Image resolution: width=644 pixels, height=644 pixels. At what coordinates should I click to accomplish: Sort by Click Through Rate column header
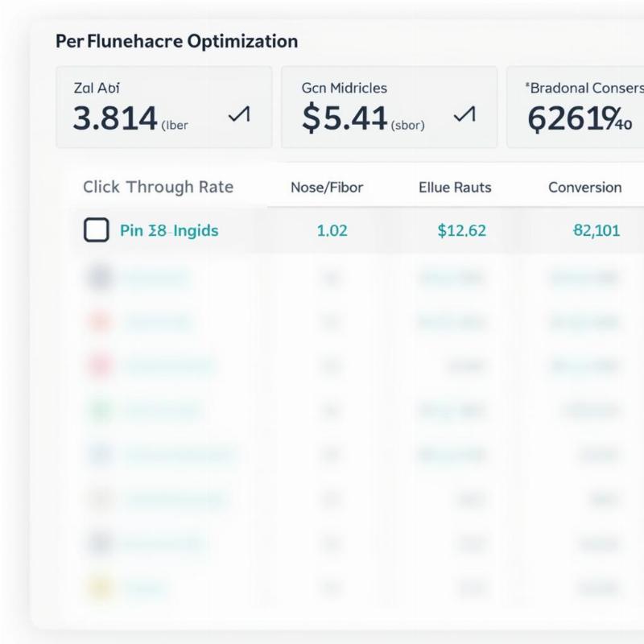(158, 187)
